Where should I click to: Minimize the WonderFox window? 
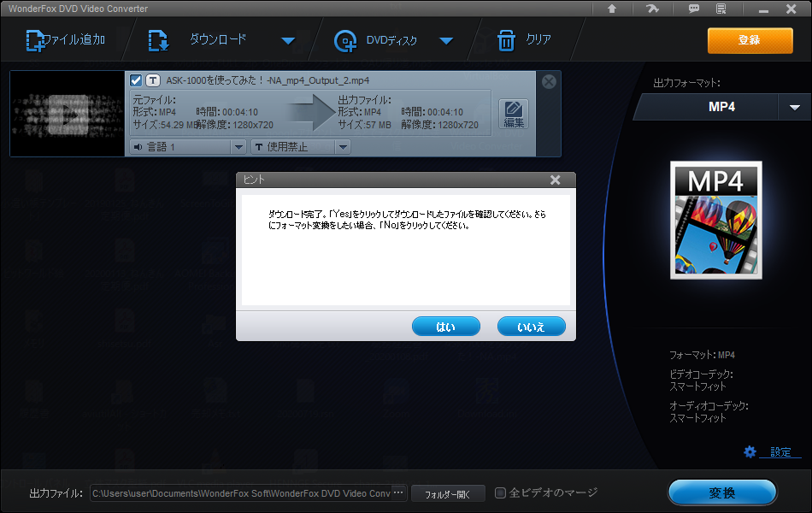(764, 9)
